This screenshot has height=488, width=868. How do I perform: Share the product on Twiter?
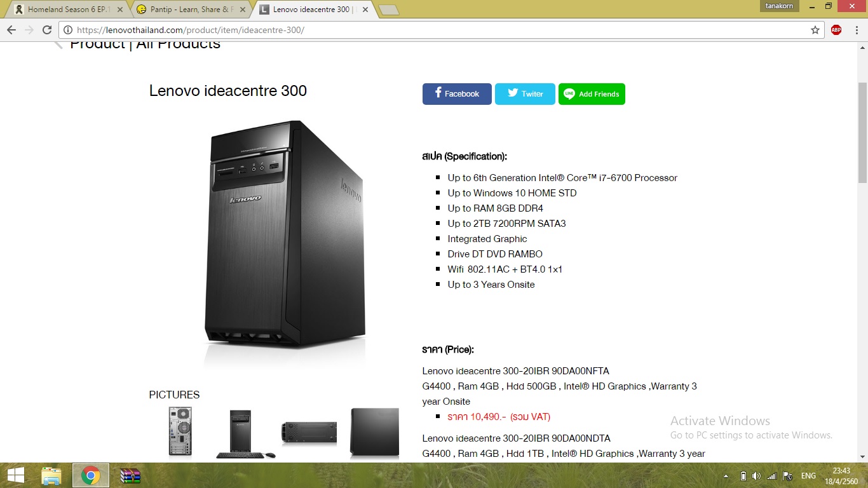[x=525, y=94]
